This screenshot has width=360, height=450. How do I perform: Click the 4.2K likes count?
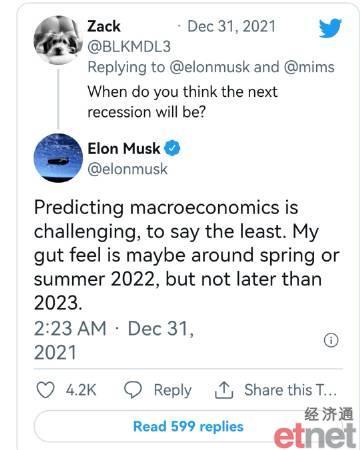click(81, 390)
